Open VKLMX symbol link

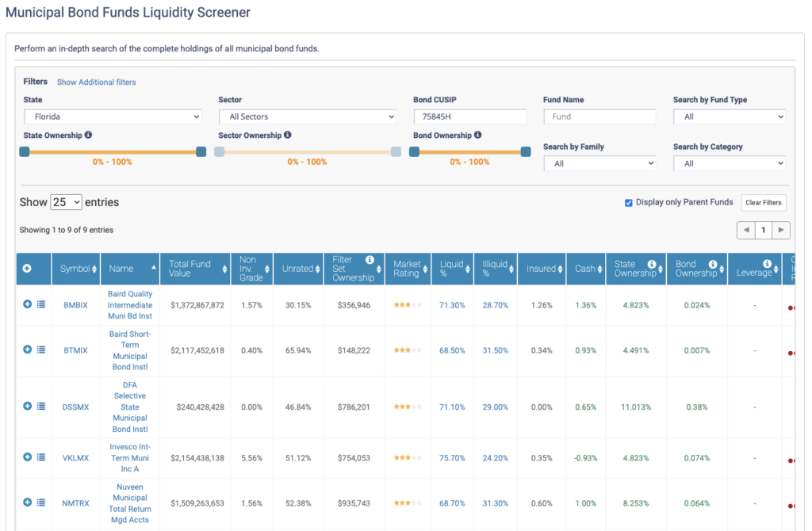pos(75,457)
